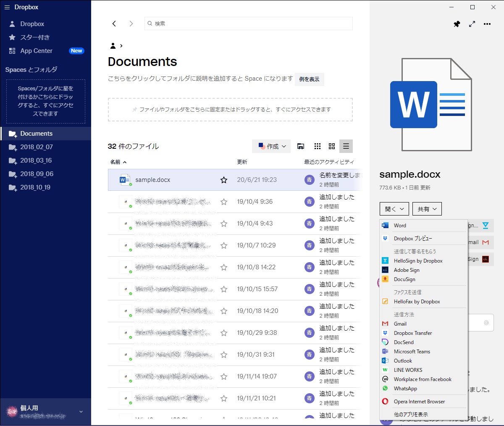The height and width of the screenshot is (426, 504).
Task: Open the 2018_09_06 folder
Action: pyautogui.click(x=45, y=174)
